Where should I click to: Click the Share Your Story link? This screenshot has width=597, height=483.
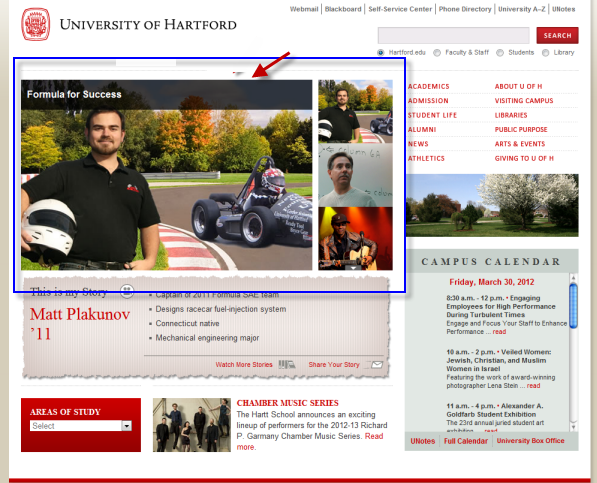coord(334,365)
